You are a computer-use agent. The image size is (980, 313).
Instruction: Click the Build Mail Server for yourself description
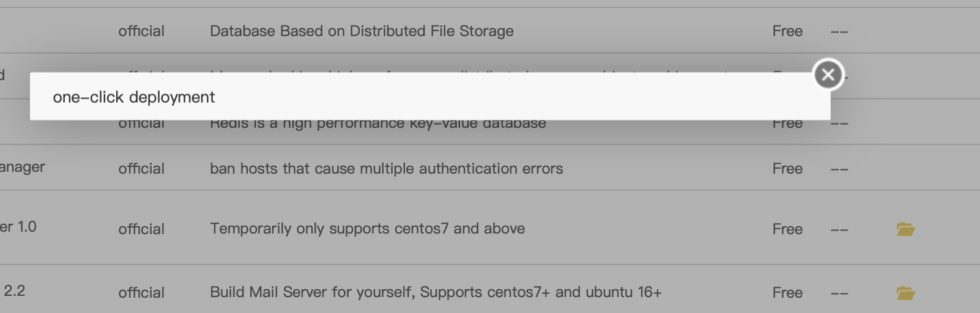click(436, 292)
